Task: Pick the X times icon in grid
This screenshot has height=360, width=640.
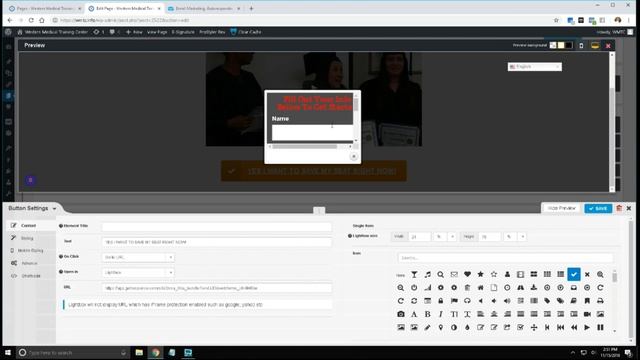Action: [587, 275]
